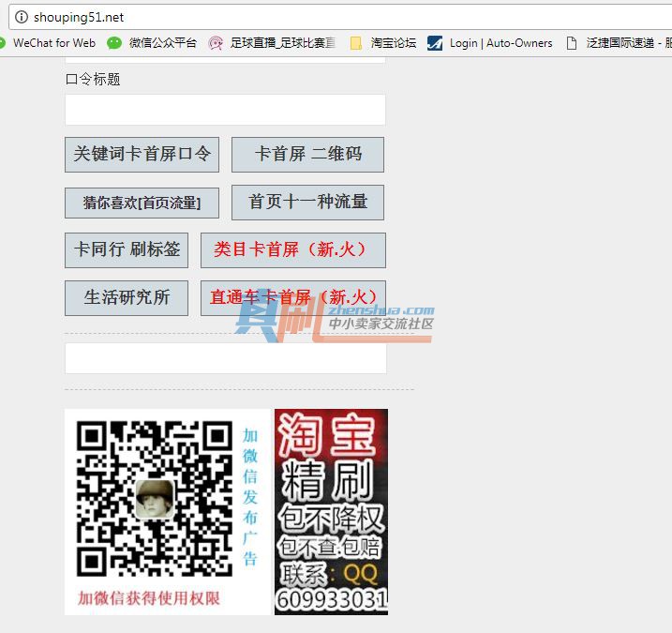The image size is (672, 633).
Task: Click 直通车卡首屏（新.火）button
Action: click(x=293, y=298)
